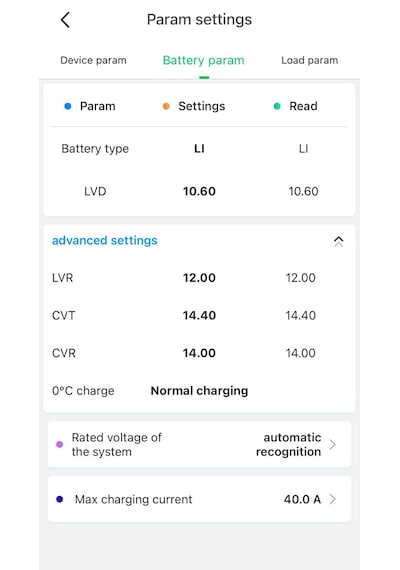
Task: Click the blue Param legend dot
Action: (x=68, y=106)
